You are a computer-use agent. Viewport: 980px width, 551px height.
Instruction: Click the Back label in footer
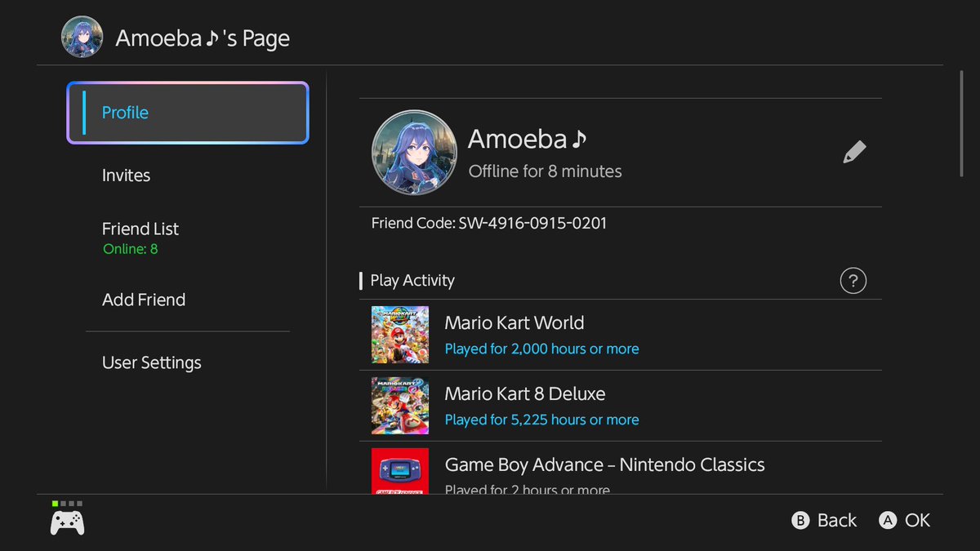(x=837, y=520)
